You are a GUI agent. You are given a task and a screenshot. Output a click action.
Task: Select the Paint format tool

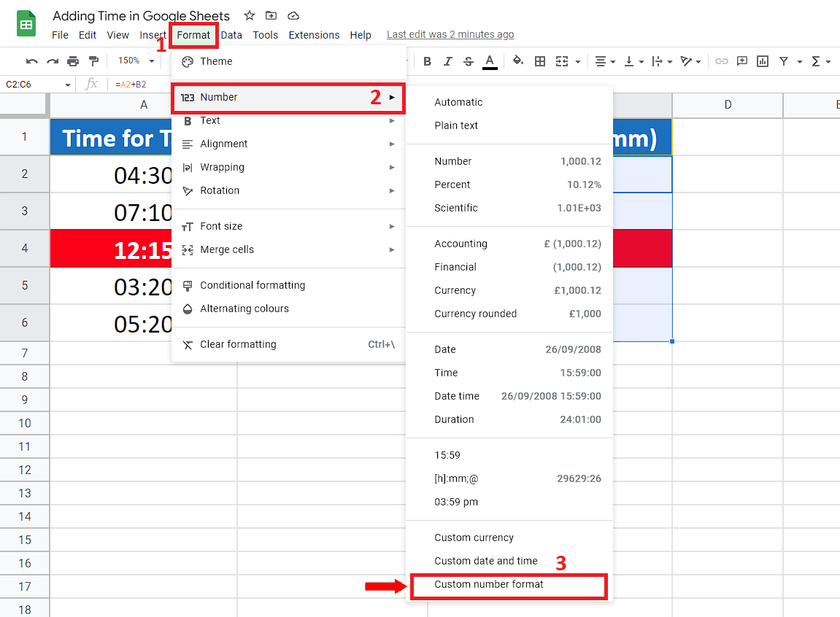pos(94,61)
